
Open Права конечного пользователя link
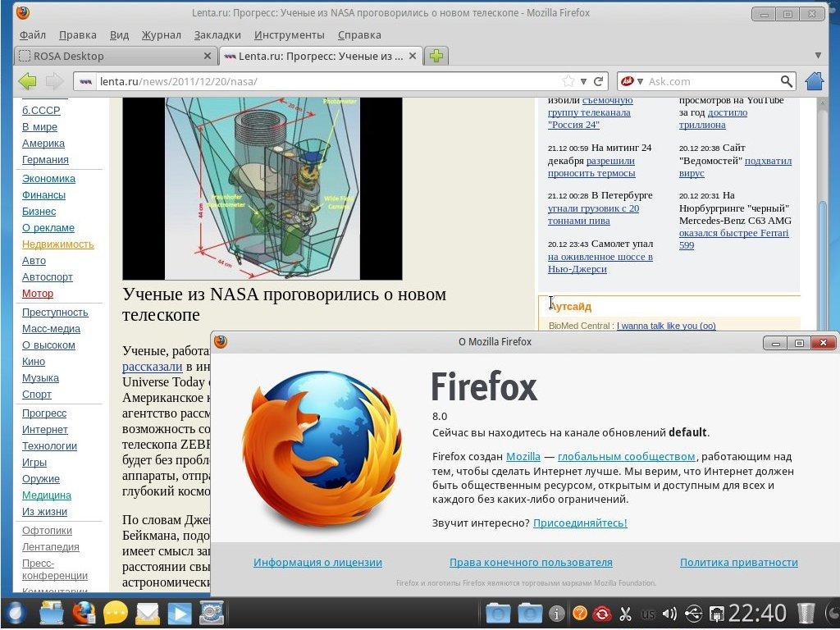pyautogui.click(x=531, y=563)
